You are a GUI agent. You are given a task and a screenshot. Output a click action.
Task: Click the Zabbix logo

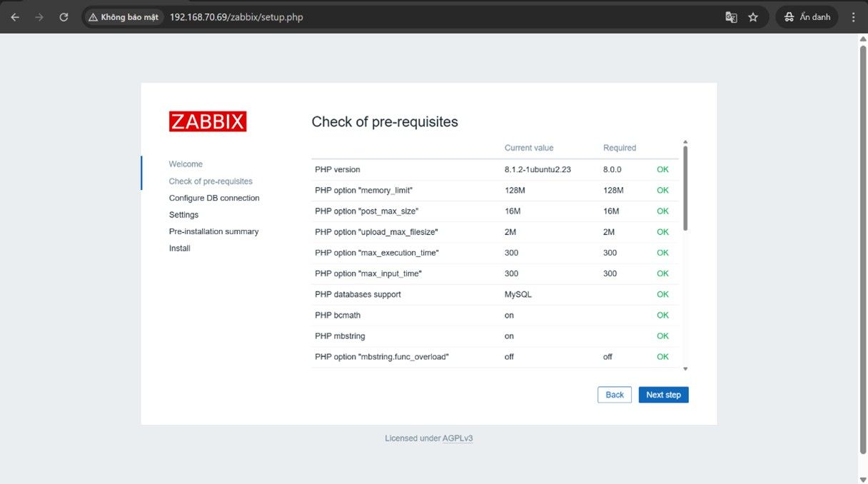pyautogui.click(x=208, y=121)
